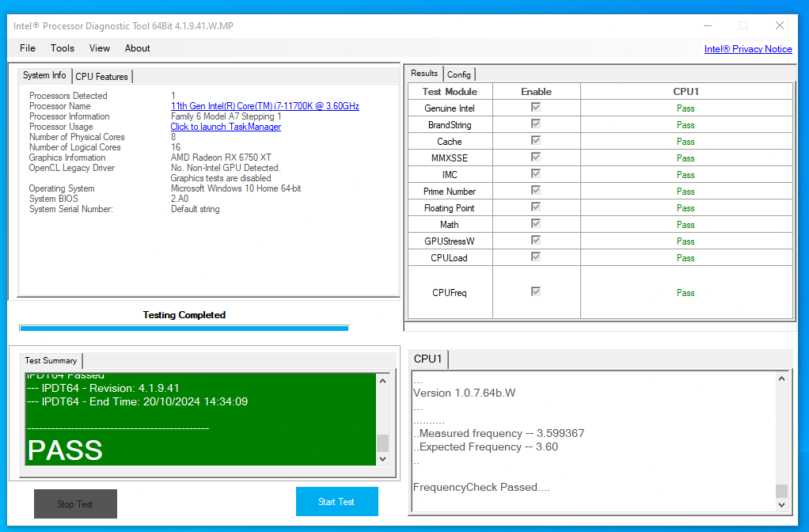This screenshot has width=809, height=532.
Task: Toggle the IMC enable checkbox
Action: coord(536,173)
